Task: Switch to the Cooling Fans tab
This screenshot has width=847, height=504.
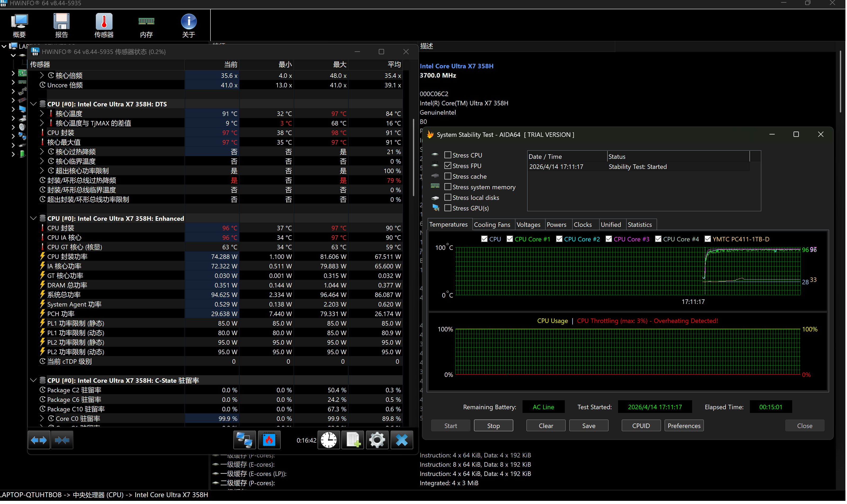Action: coord(492,225)
